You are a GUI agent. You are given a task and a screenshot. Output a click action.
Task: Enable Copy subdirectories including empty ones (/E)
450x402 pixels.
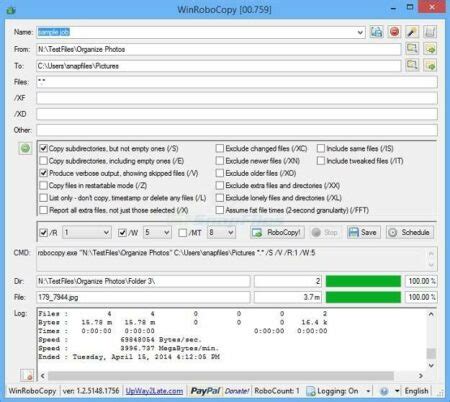44,161
